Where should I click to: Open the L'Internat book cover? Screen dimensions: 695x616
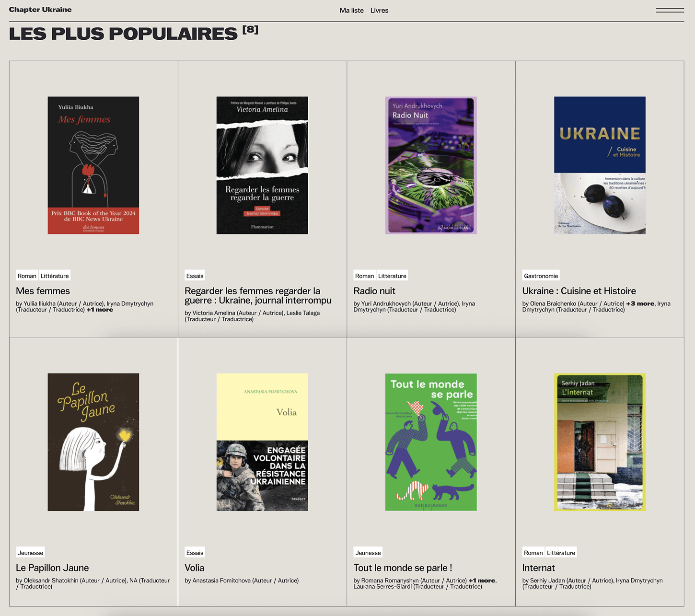coord(600,442)
